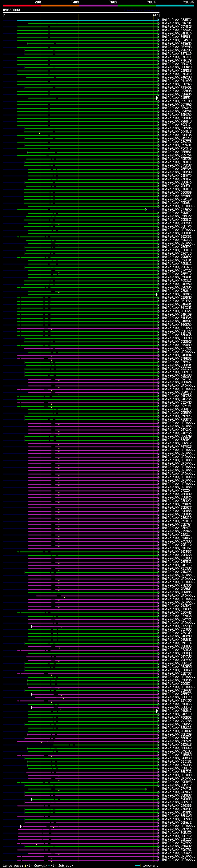Open hit UniRef100_C7JA05

coord(177,210)
